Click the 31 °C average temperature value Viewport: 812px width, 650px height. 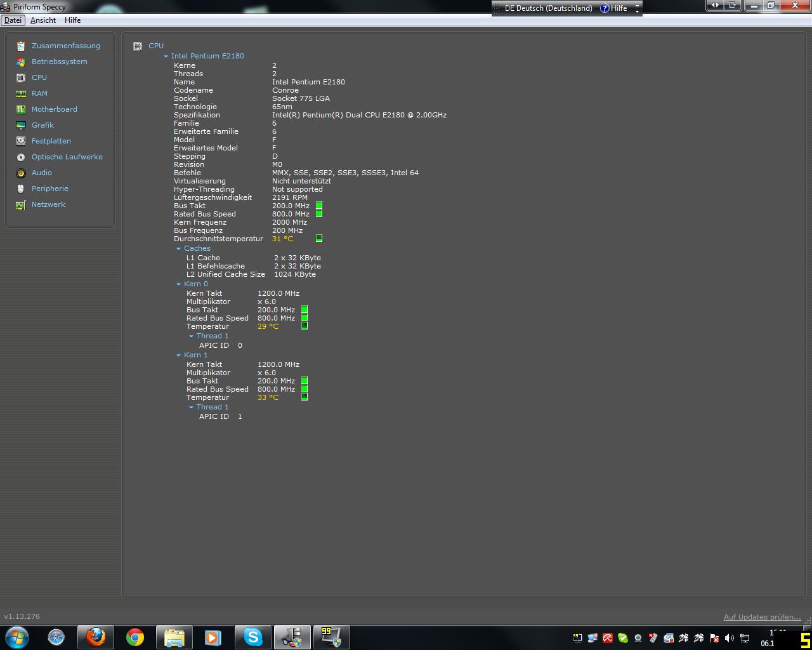coord(282,239)
